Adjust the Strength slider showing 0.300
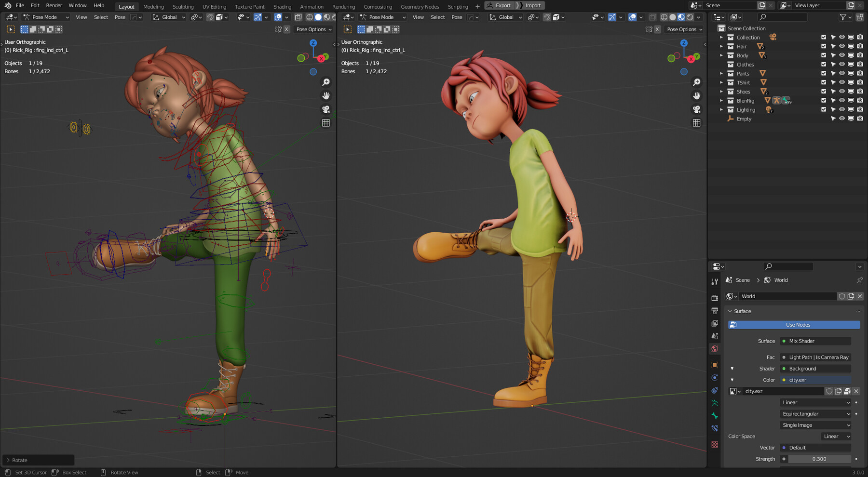This screenshot has height=477, width=868. [819, 459]
